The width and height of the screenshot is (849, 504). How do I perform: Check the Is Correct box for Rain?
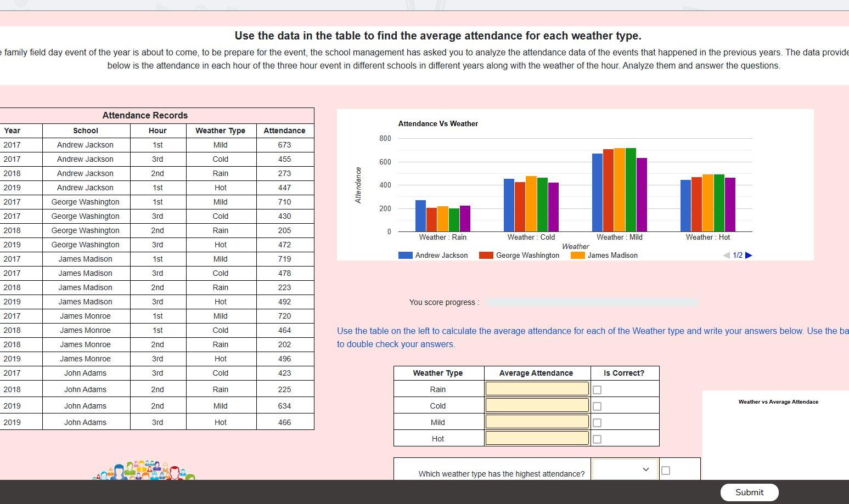[x=597, y=389]
